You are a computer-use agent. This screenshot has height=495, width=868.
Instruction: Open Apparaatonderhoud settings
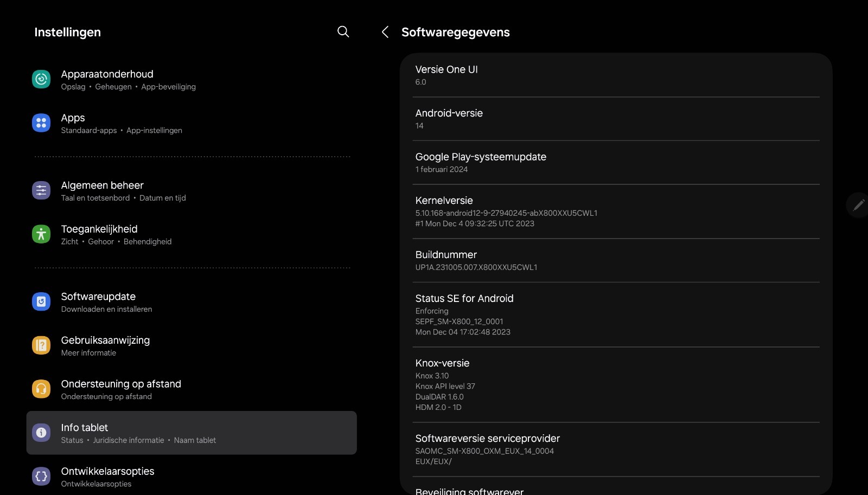pos(192,79)
